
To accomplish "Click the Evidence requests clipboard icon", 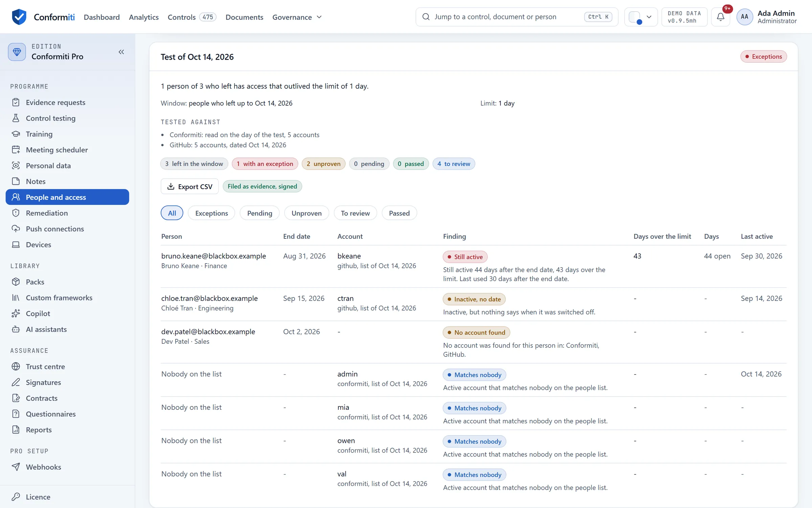I will (16, 102).
